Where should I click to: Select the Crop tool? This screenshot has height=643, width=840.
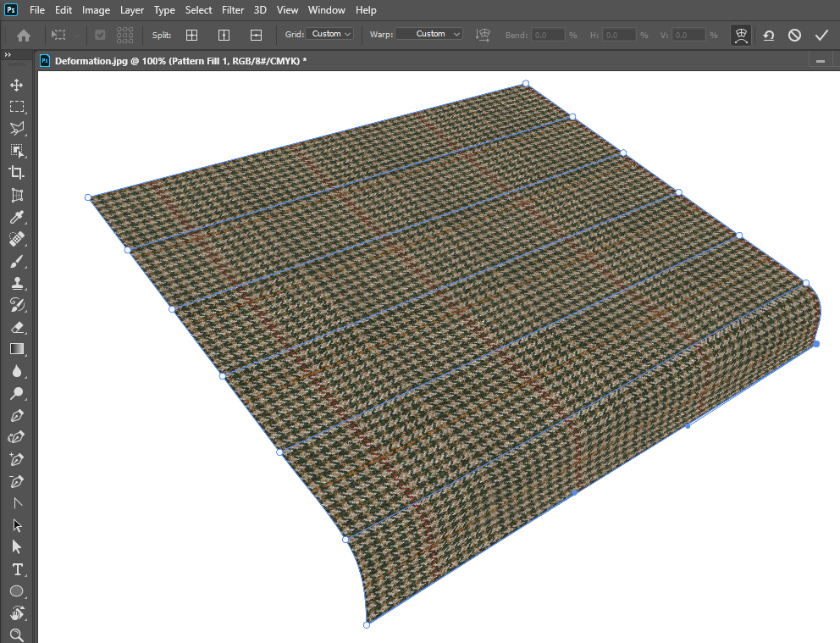[x=16, y=172]
